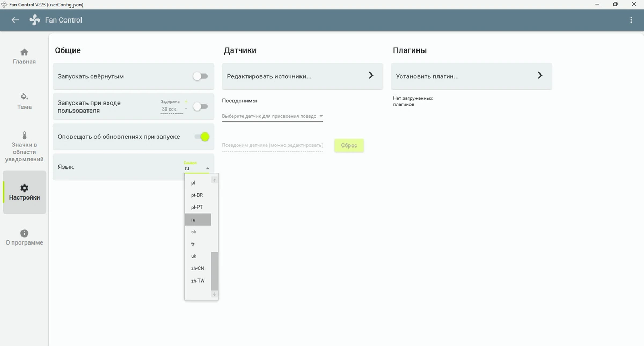Click the Плагины heading

click(x=409, y=50)
